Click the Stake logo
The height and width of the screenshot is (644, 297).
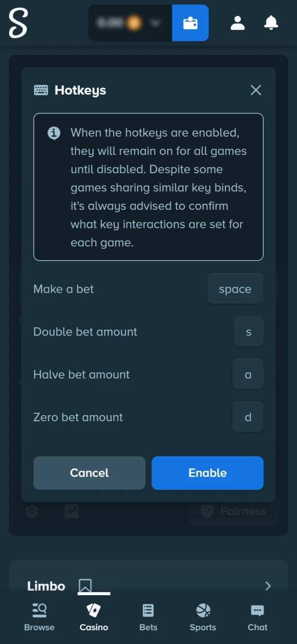point(18,23)
